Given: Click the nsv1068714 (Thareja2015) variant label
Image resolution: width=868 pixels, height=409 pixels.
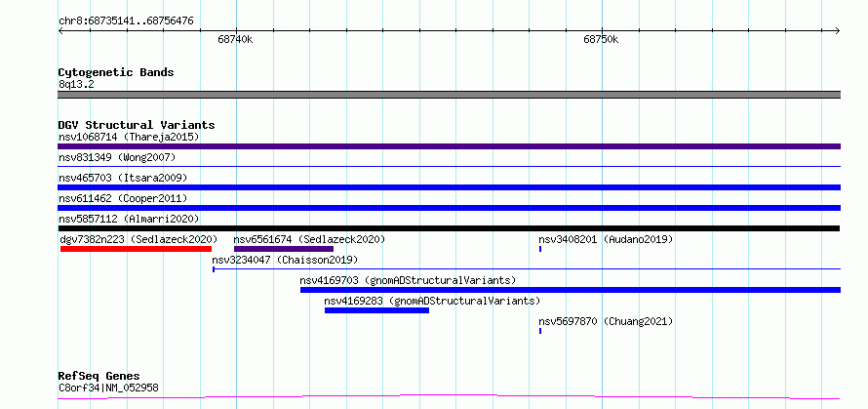Looking at the screenshot, I should point(129,137).
